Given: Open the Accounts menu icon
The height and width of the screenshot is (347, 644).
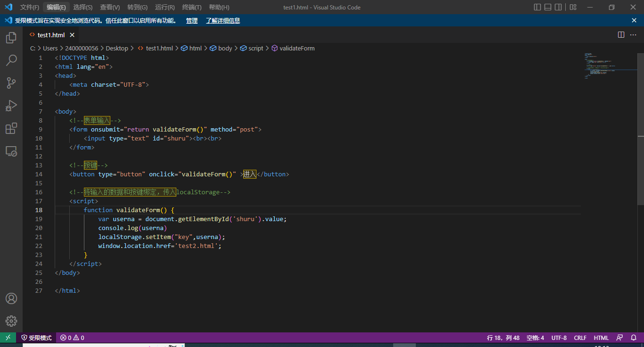Looking at the screenshot, I should 11,298.
